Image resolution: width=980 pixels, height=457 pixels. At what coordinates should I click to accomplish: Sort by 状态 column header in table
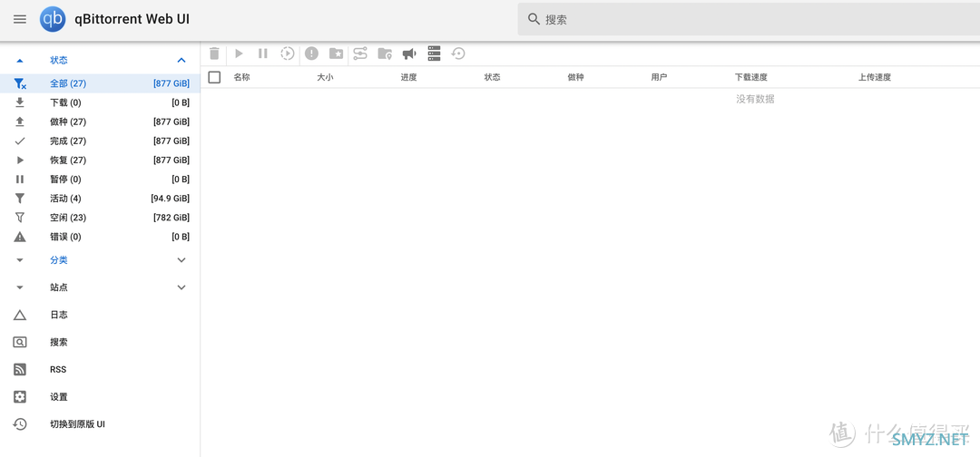click(493, 77)
